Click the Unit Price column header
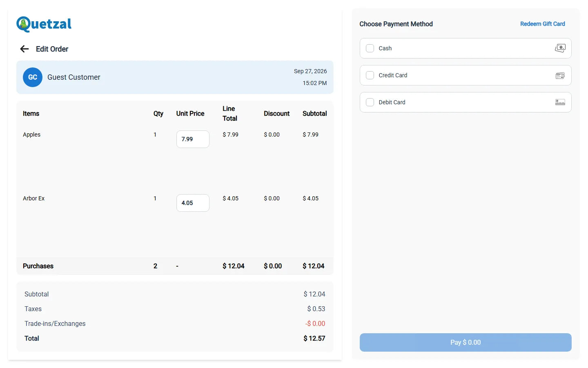 coord(190,114)
